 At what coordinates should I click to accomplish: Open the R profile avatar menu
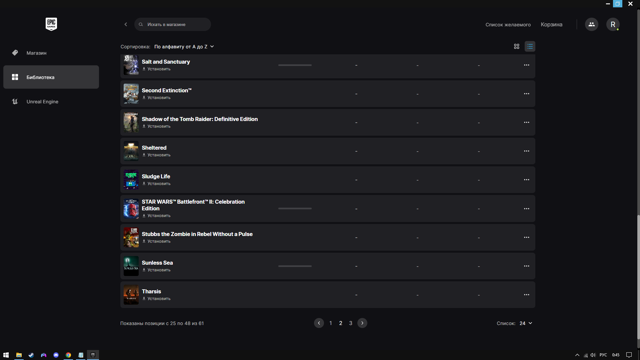pyautogui.click(x=613, y=24)
